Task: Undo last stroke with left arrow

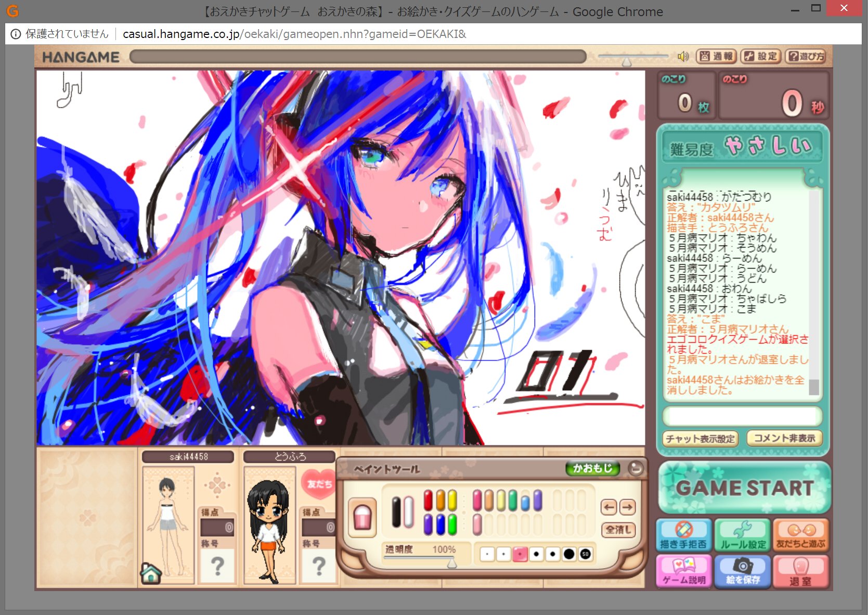Action: [x=610, y=507]
